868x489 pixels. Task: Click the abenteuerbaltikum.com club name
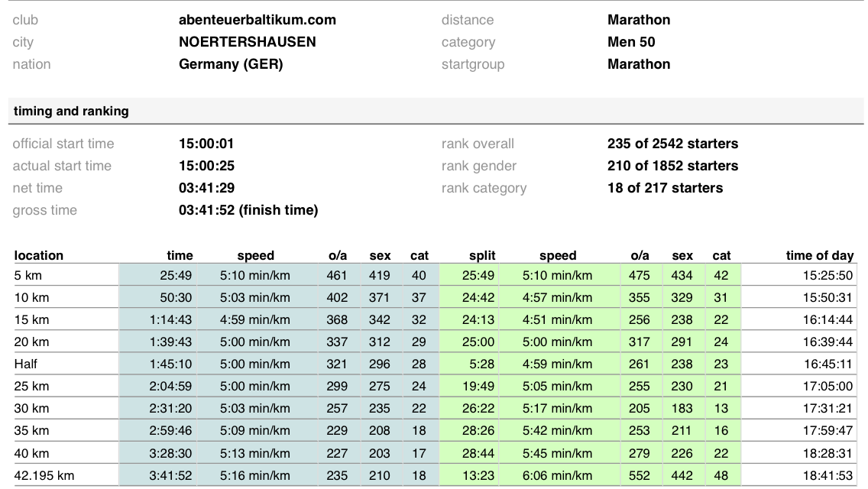[257, 20]
